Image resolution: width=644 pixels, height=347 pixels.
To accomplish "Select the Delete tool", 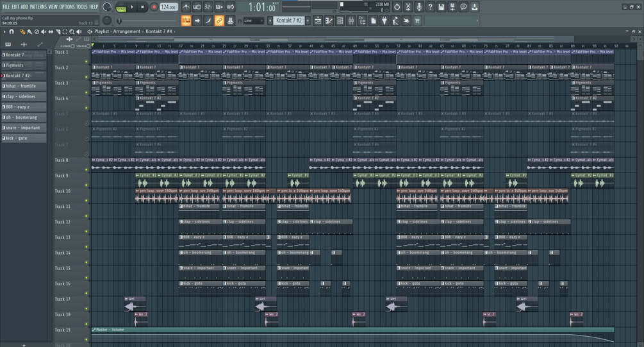I will pyautogui.click(x=37, y=31).
